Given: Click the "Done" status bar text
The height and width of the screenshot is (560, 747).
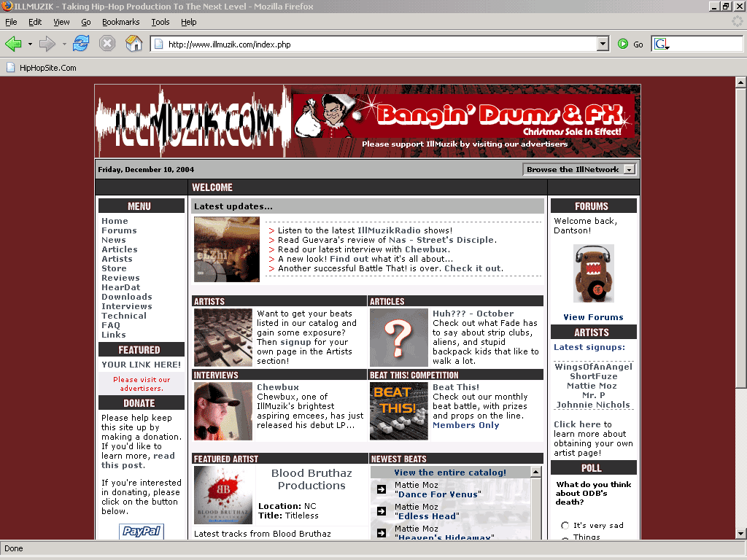Looking at the screenshot, I should click(x=14, y=548).
